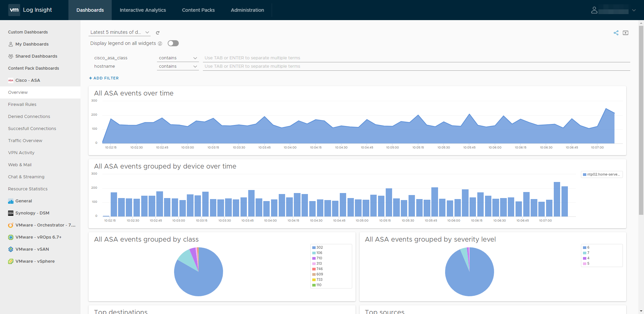Image resolution: width=644 pixels, height=314 pixels.
Task: Go to Denied Connections dashboard
Action: [x=29, y=117]
